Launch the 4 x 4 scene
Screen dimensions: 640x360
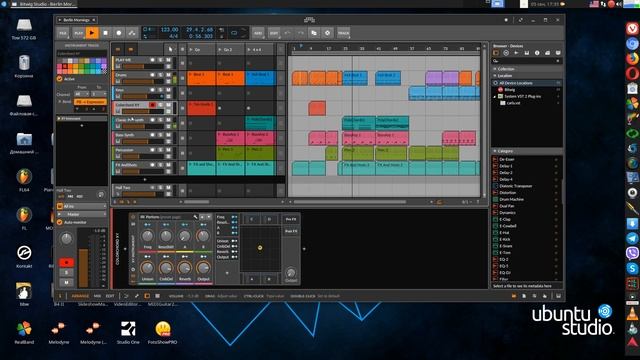pyautogui.click(x=260, y=49)
